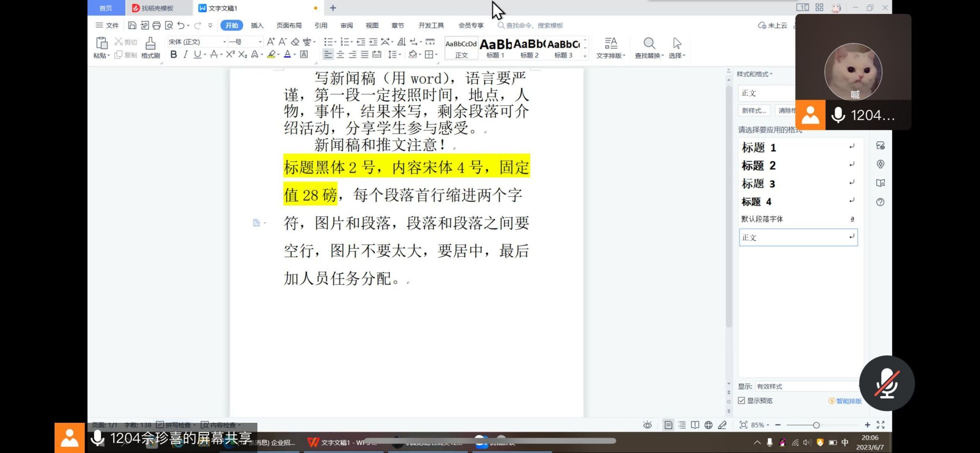The width and height of the screenshot is (980, 453).
Task: Open the font size 一号 dropdown
Action: pyautogui.click(x=260, y=42)
